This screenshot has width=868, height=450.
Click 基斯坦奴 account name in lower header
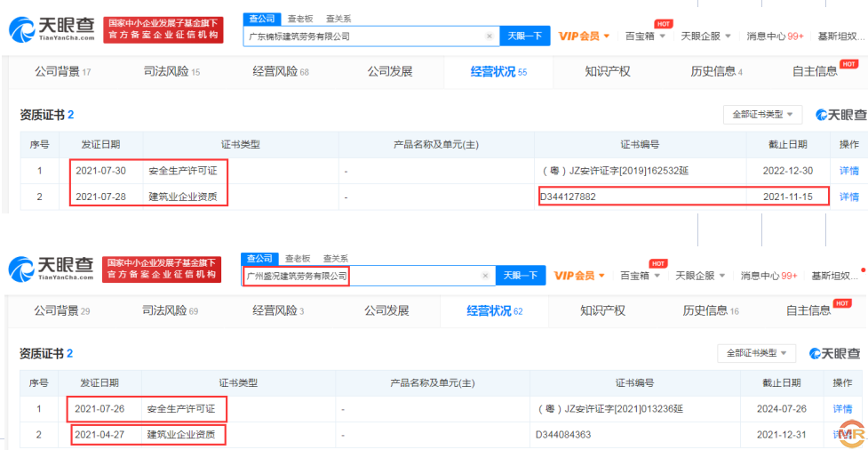835,276
